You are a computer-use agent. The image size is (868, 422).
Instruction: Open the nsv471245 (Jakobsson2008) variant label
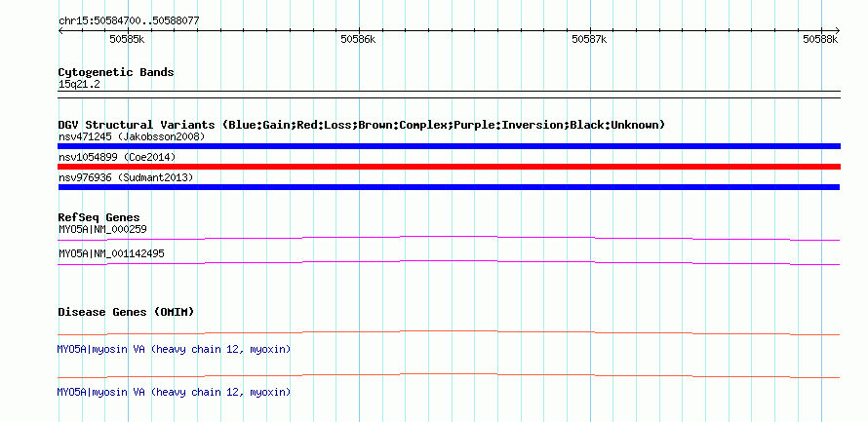[132, 136]
